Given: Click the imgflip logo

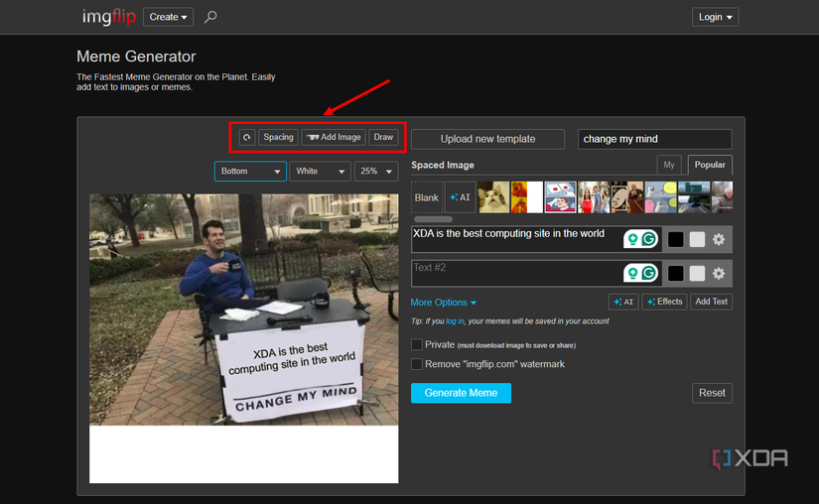Looking at the screenshot, I should (108, 17).
